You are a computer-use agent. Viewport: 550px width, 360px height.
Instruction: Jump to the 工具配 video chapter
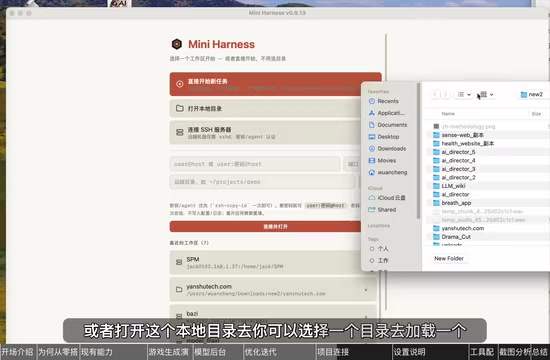[483, 352]
